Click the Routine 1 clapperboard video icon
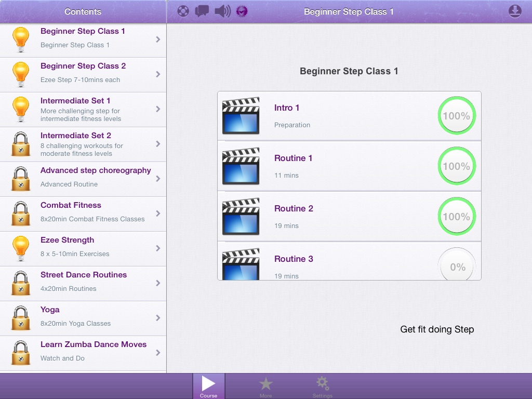This screenshot has width=532, height=399. click(241, 166)
